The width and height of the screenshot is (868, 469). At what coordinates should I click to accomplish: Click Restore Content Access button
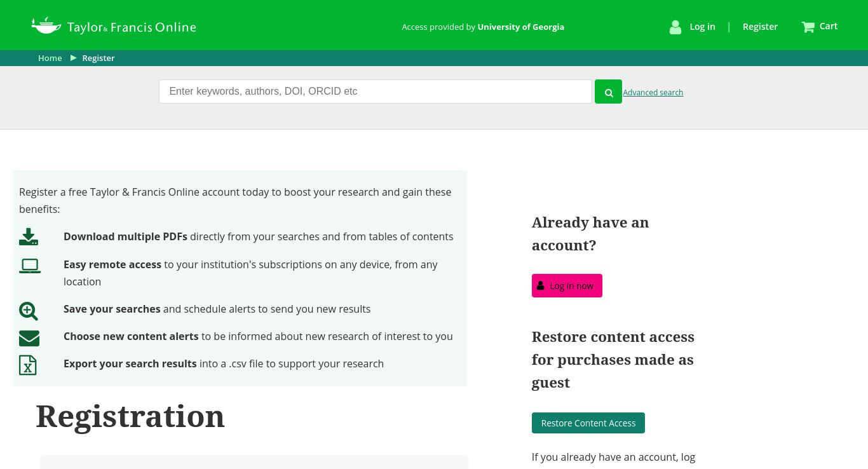pyautogui.click(x=588, y=423)
